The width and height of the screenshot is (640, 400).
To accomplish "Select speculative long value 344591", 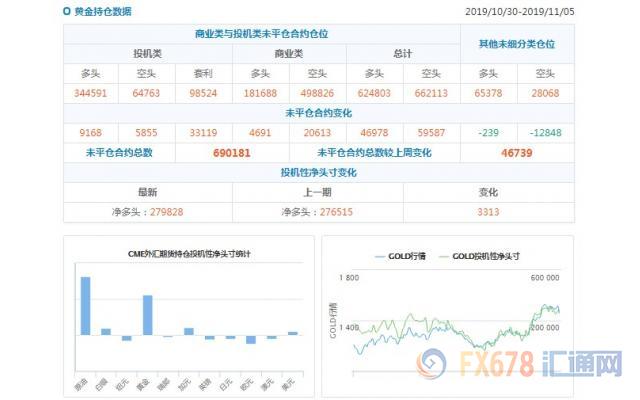I will click(x=90, y=93).
